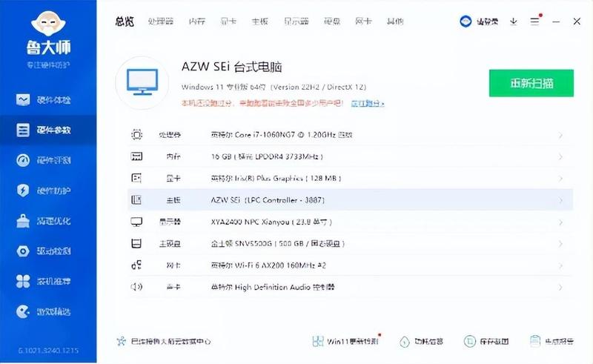Viewport: 593px width, 364px height.
Task: Expand the 主硬盘 金士顿 row chevron
Action: (x=560, y=243)
